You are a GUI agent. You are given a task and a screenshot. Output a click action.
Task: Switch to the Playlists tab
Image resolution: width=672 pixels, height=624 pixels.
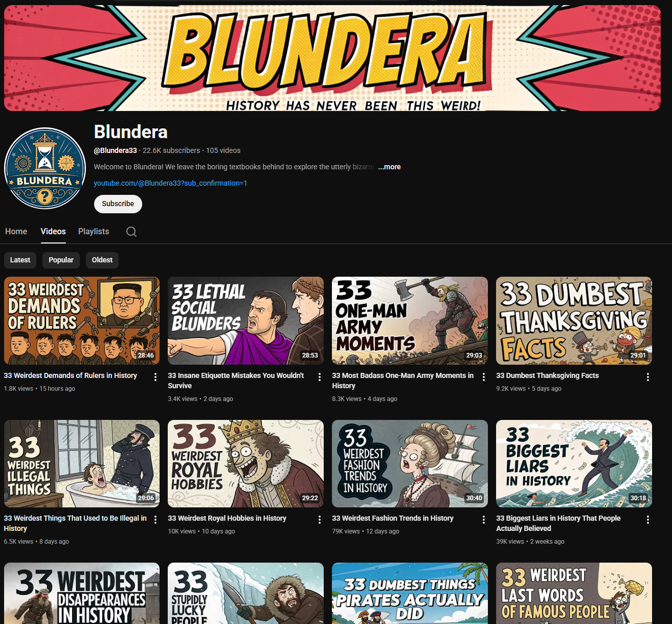click(94, 232)
